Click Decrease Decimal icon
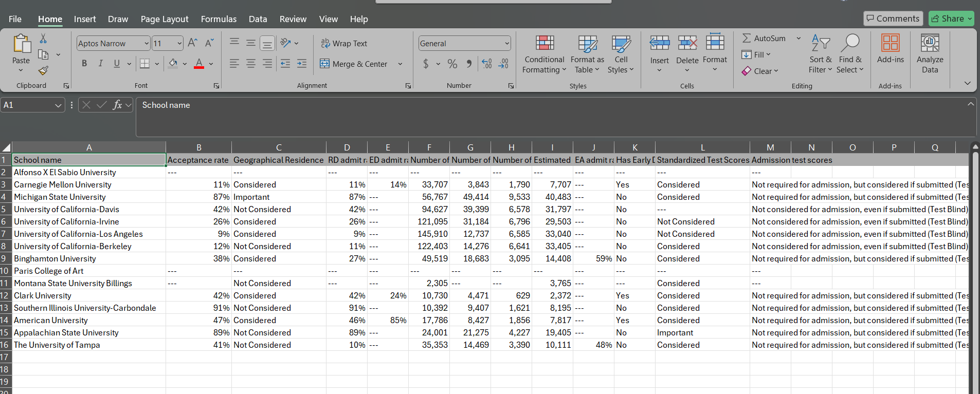Screen dimensions: 980x394 (504, 64)
